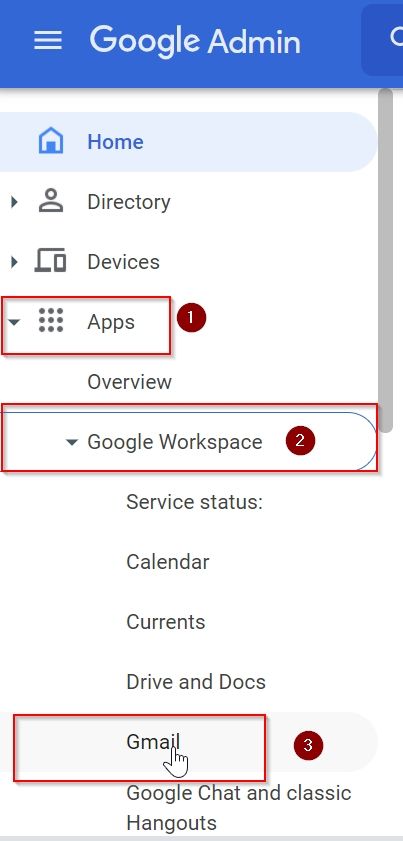Screen dimensions: 403x841
Task: Click the Devices icon
Action: pos(50,261)
